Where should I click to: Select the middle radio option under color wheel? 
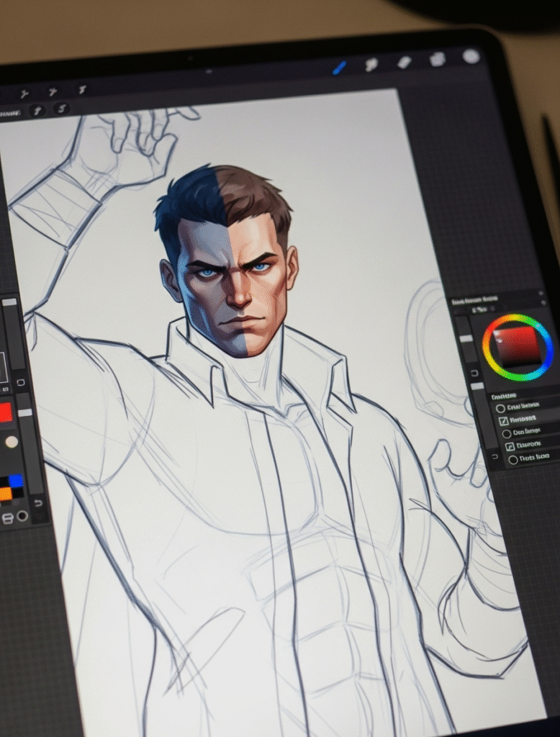(507, 433)
